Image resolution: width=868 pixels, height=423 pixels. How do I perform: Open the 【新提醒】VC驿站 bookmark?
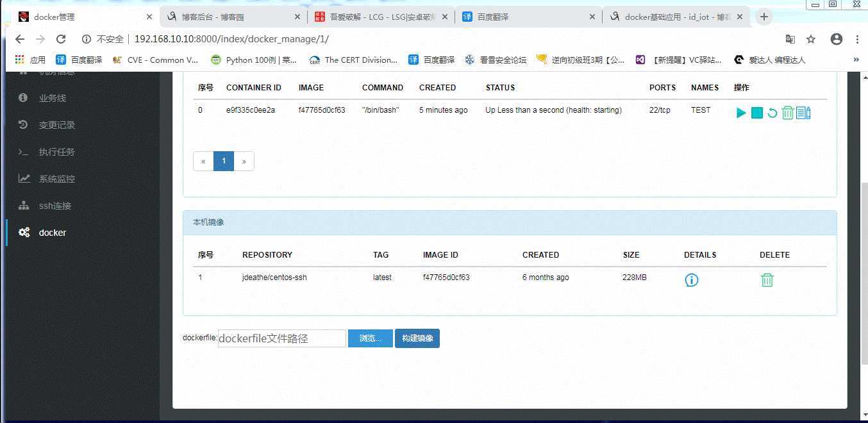pyautogui.click(x=679, y=60)
